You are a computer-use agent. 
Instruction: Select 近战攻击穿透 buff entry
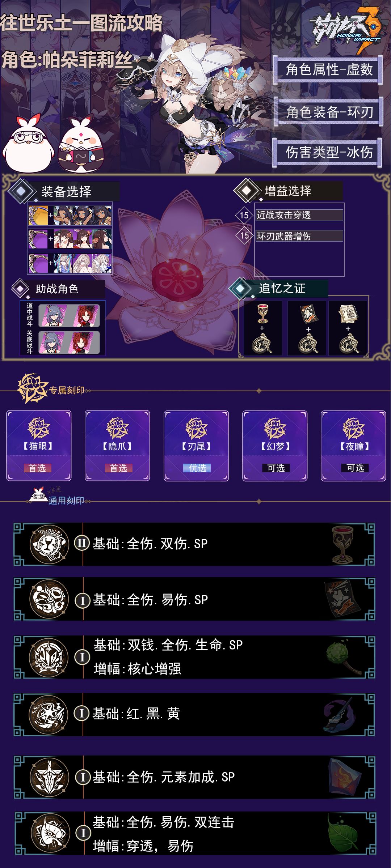299,215
